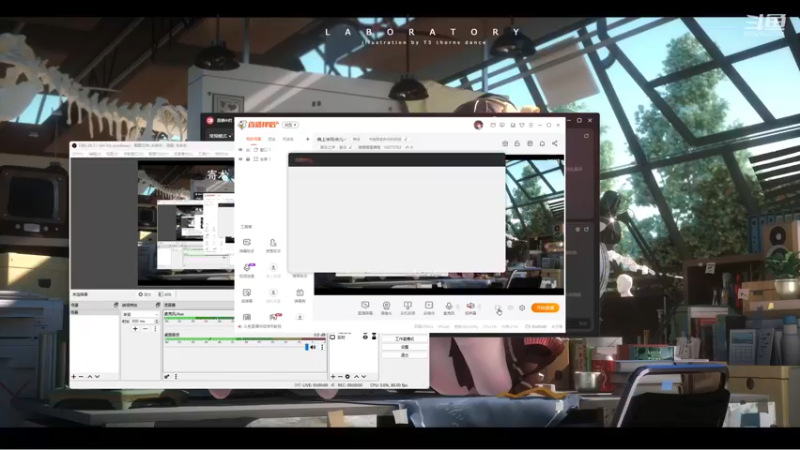Open the Help menu in OBS menu bar
The height and width of the screenshot is (450, 800).
click(x=221, y=154)
